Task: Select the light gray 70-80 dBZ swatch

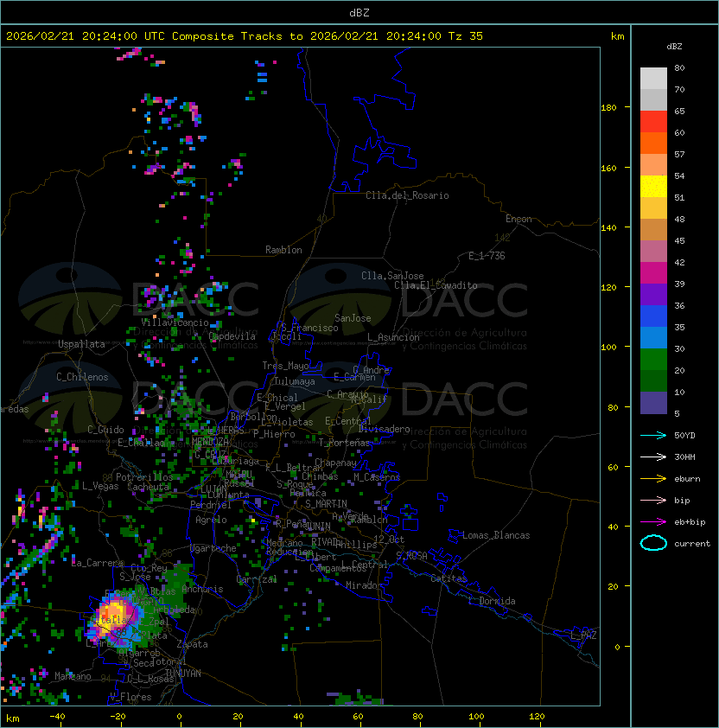Action: (x=653, y=79)
